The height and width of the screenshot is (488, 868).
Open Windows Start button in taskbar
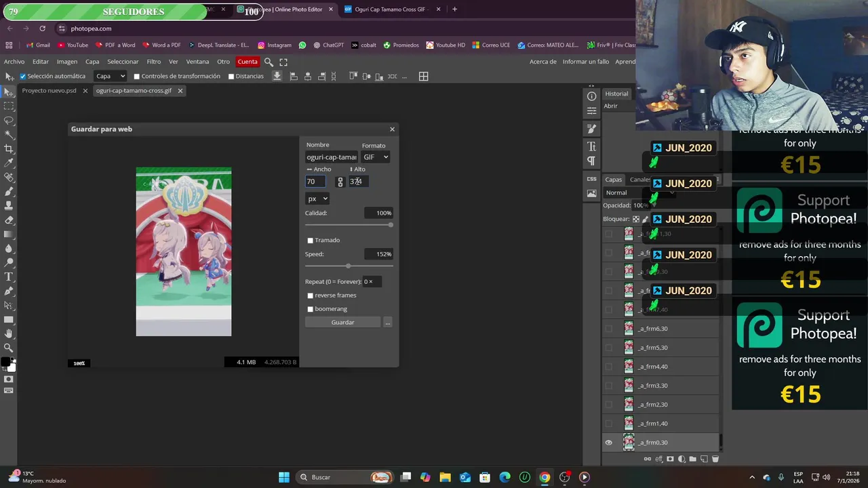coord(284,477)
